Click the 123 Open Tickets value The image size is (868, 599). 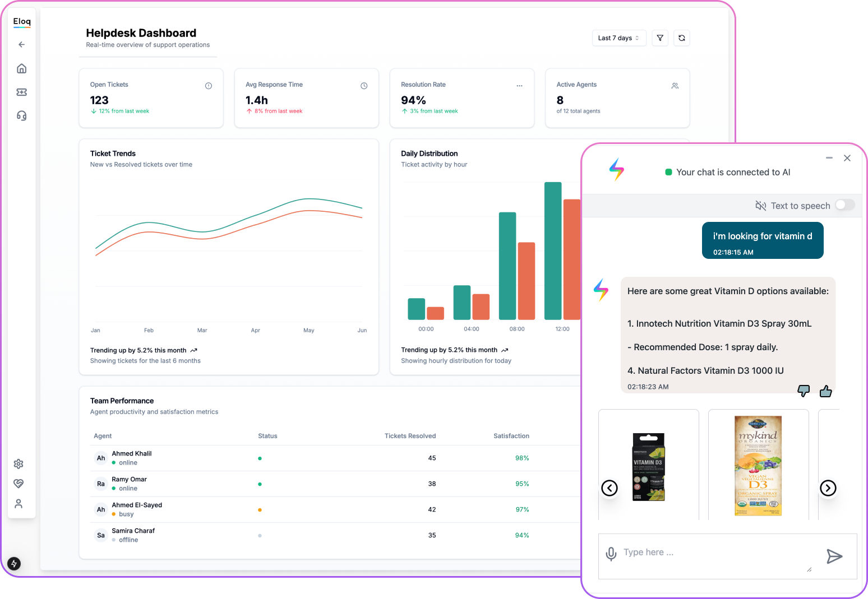[x=99, y=100]
